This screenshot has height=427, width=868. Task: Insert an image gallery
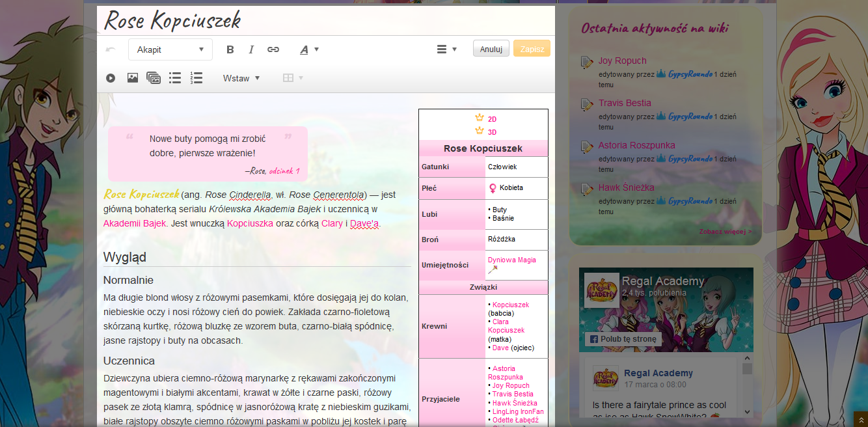pyautogui.click(x=154, y=78)
